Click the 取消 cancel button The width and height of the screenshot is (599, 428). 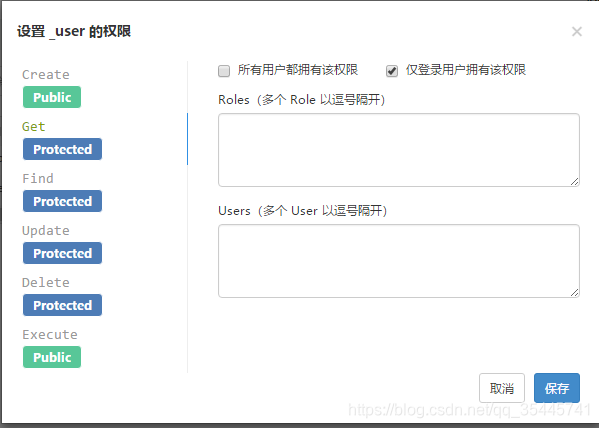(x=502, y=388)
